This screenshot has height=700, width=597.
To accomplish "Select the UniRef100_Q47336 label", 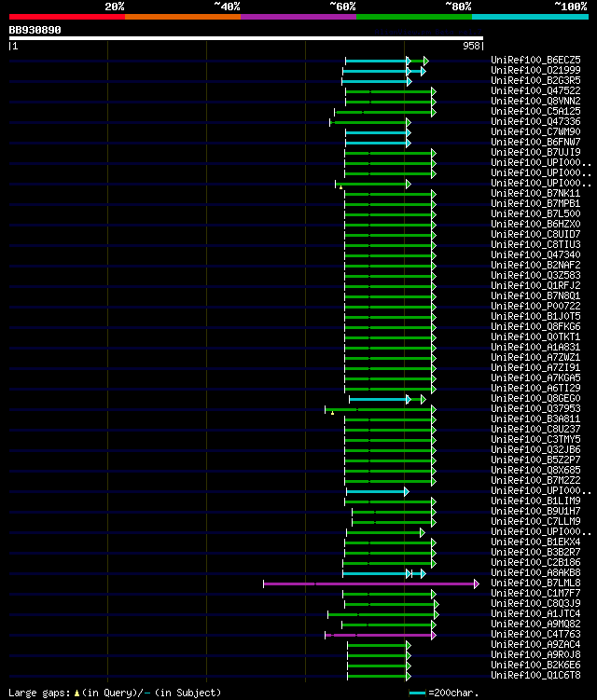I will click(x=535, y=121).
